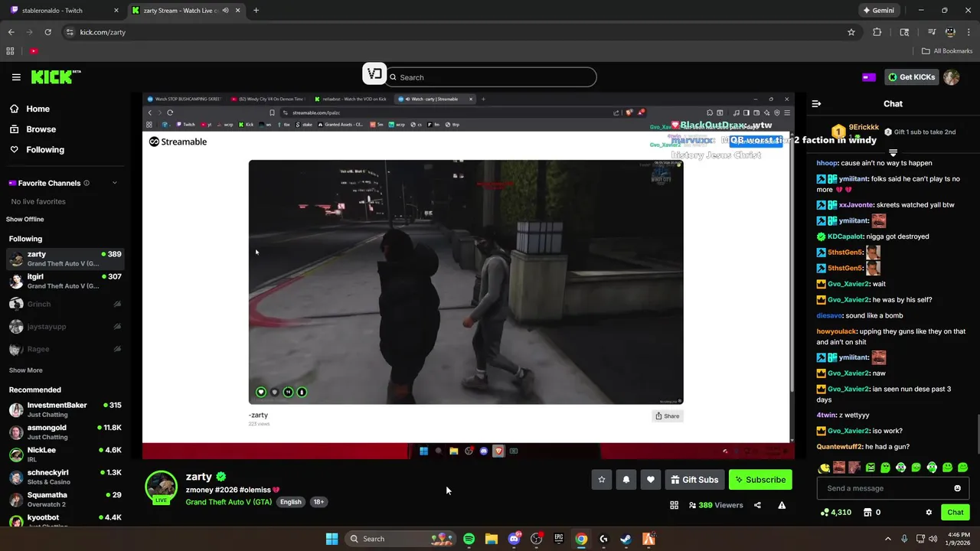Open offline channel Ragee
This screenshot has height=551, width=980.
tap(65, 349)
